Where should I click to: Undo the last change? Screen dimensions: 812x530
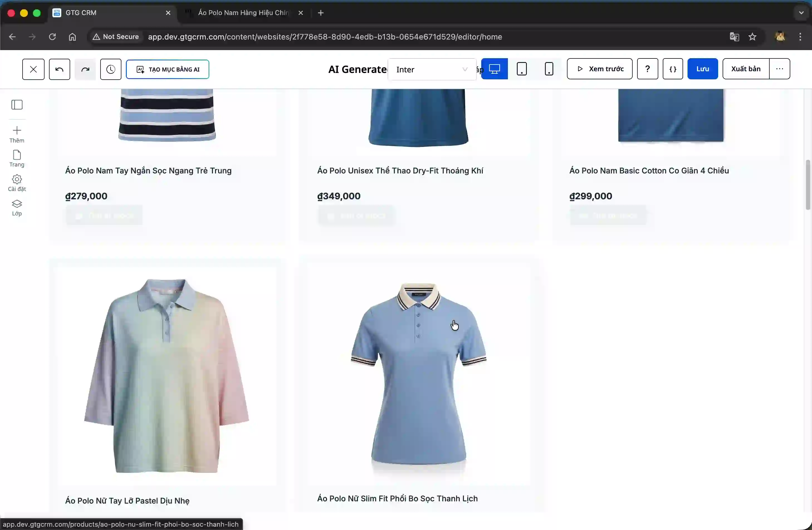pos(59,69)
